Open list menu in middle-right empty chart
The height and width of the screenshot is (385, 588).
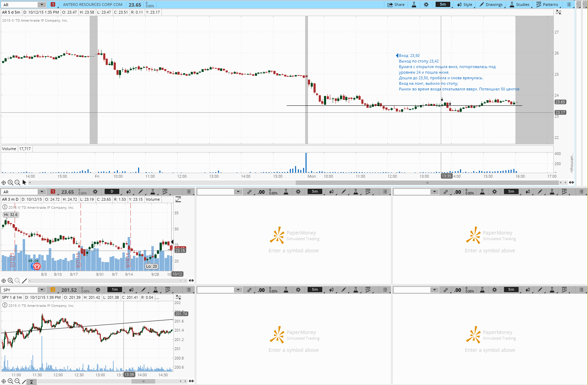click(581, 192)
